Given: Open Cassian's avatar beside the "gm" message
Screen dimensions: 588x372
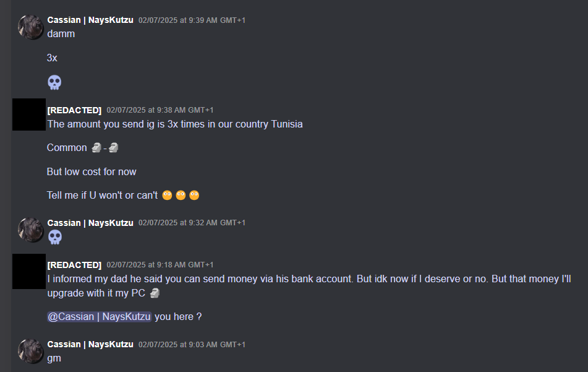Looking at the screenshot, I should (30, 350).
